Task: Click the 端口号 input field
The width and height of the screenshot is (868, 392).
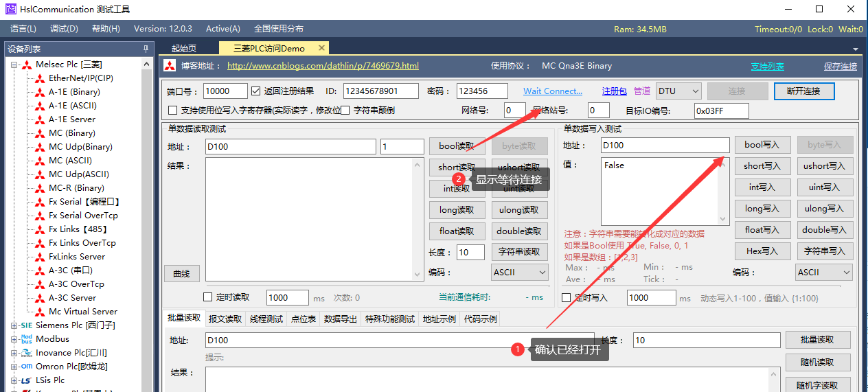Action: coord(226,91)
